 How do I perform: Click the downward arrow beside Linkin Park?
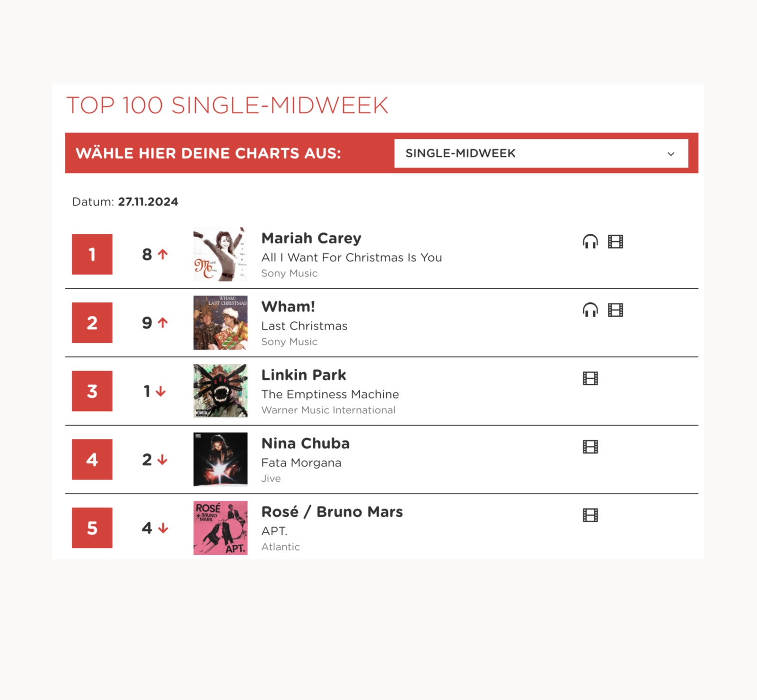pyautogui.click(x=161, y=391)
